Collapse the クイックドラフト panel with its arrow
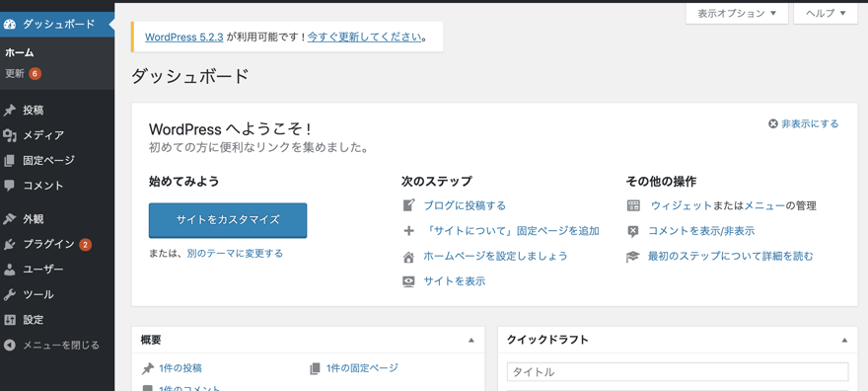The width and height of the screenshot is (868, 391). click(x=844, y=340)
